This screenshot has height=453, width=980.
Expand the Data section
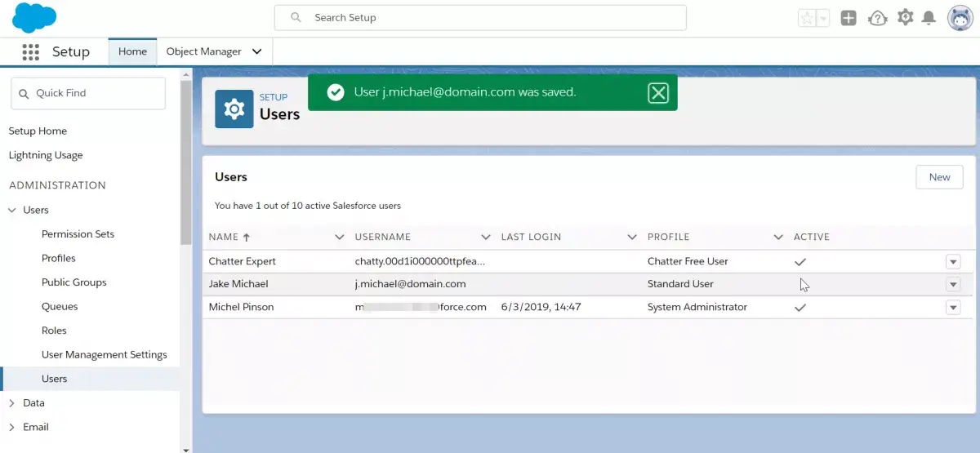[x=12, y=403]
